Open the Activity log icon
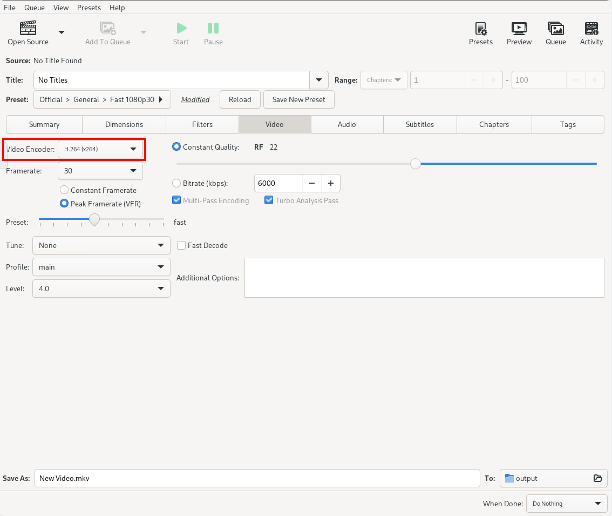 [x=591, y=28]
